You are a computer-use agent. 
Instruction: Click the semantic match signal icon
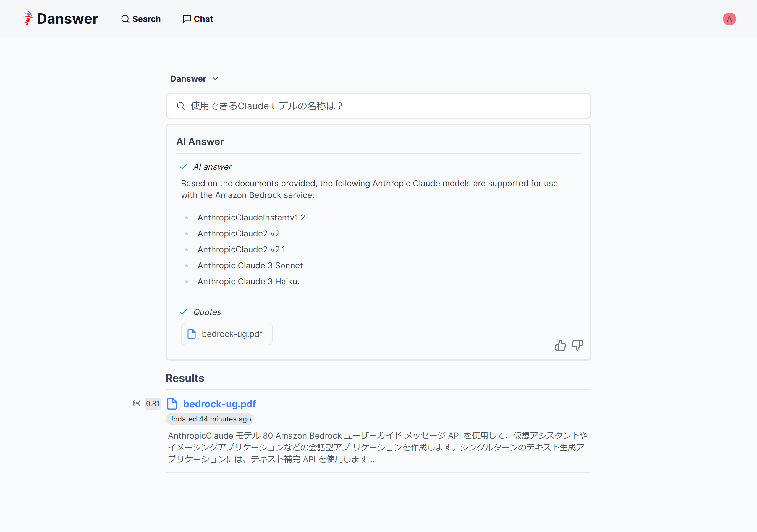click(x=137, y=403)
